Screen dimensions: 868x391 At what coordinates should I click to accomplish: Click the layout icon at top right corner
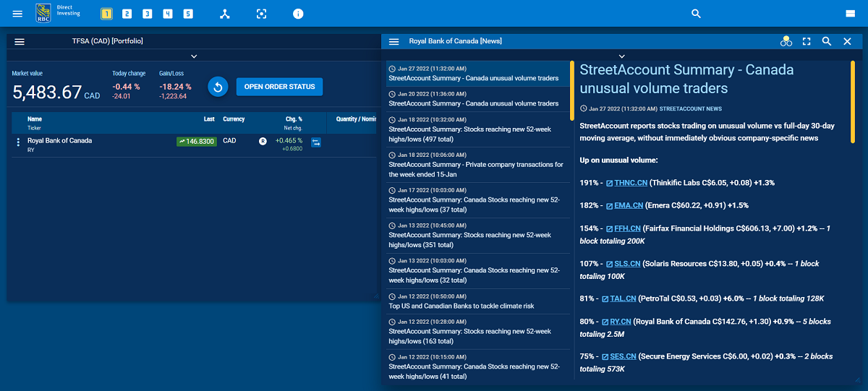click(x=851, y=14)
